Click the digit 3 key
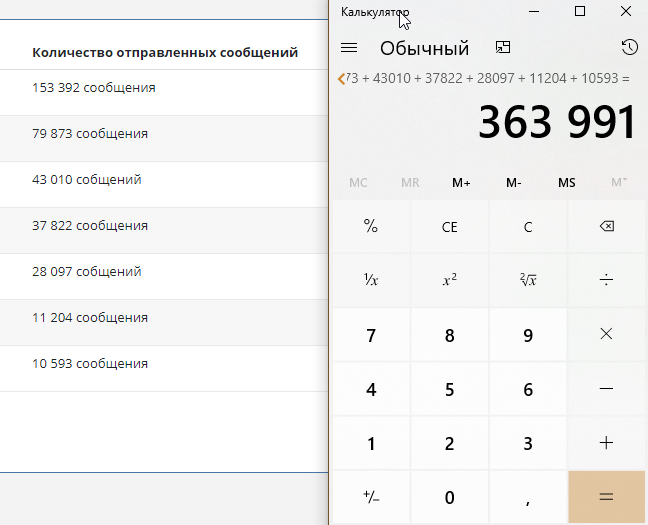This screenshot has height=525, width=648. pyautogui.click(x=528, y=443)
